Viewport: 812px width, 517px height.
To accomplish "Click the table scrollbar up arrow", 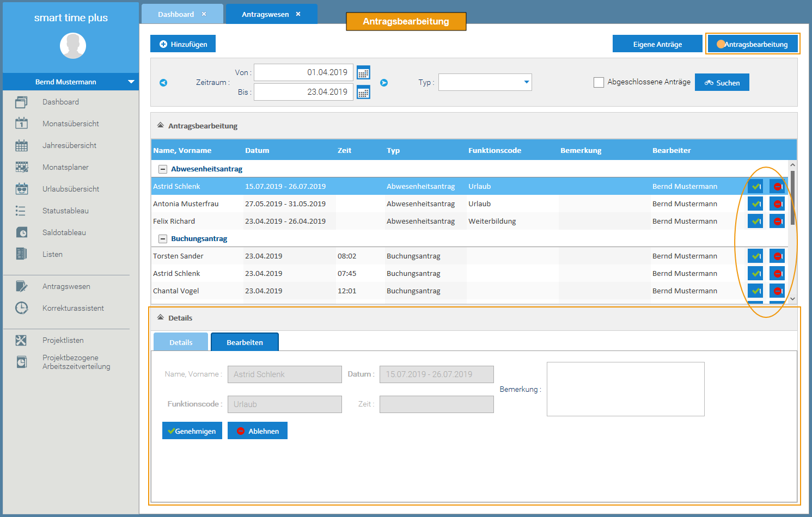I will 792,164.
